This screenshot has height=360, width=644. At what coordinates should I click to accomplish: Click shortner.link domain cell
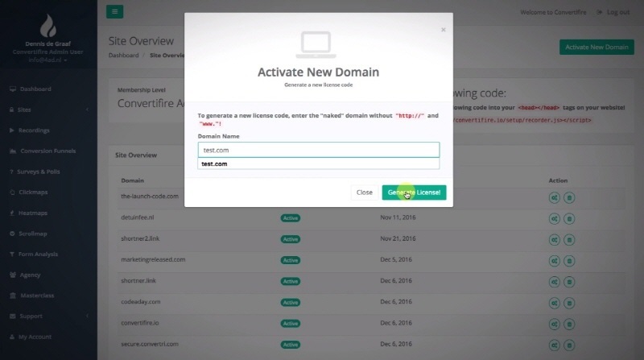pos(138,281)
